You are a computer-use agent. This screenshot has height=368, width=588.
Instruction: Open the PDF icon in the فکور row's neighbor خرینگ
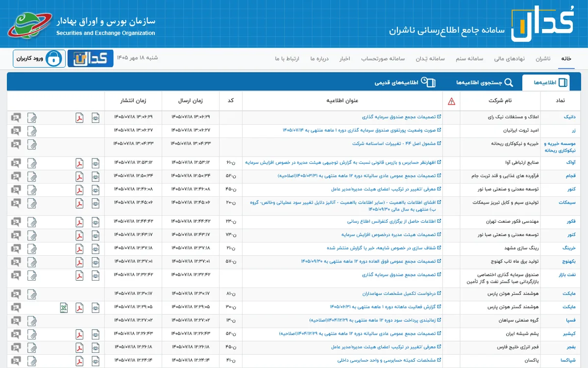pyautogui.click(x=79, y=249)
